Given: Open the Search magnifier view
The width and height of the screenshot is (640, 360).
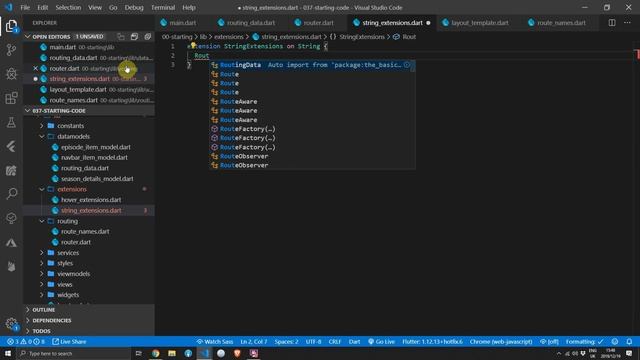Looking at the screenshot, I should tap(11, 193).
